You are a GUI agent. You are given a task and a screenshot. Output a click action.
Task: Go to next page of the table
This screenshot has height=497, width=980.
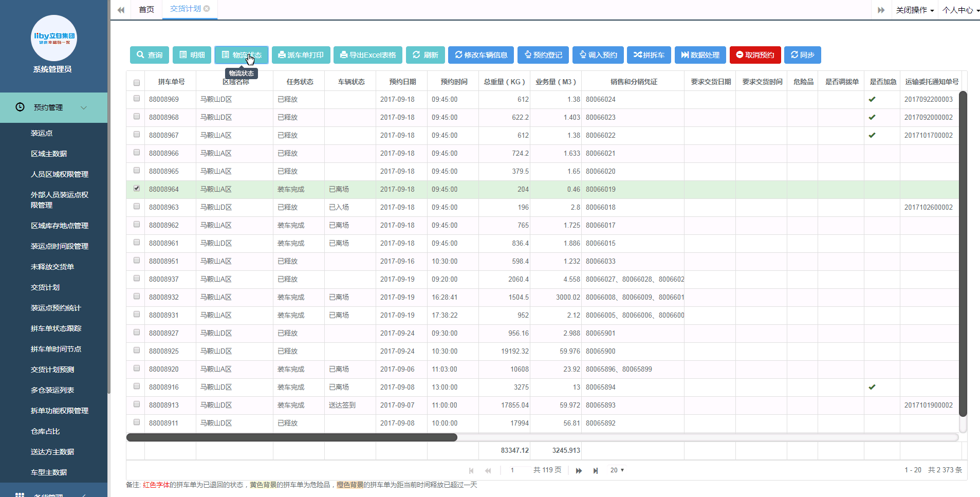coord(579,470)
